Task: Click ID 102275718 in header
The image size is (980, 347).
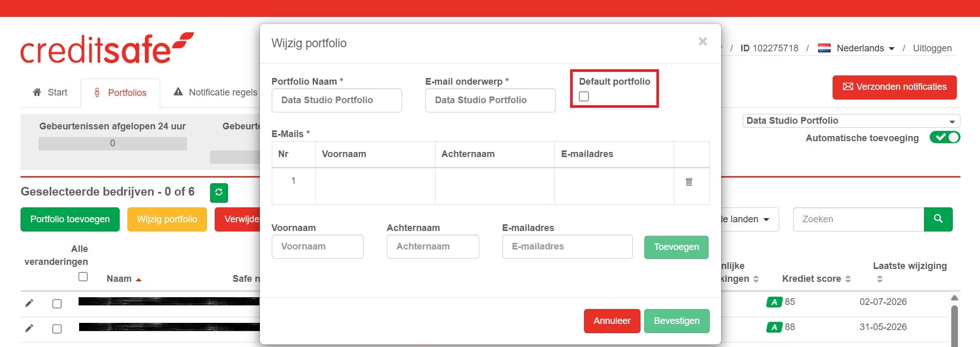Action: [x=769, y=48]
